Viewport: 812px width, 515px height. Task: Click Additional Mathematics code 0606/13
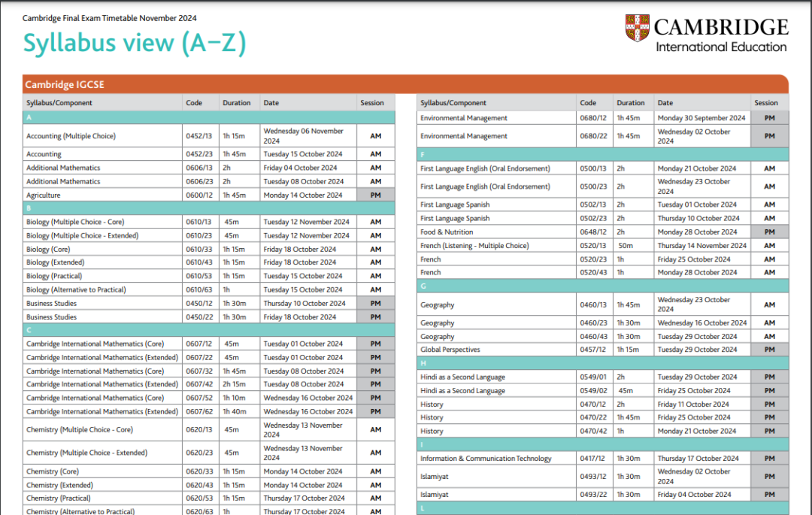[198, 168]
